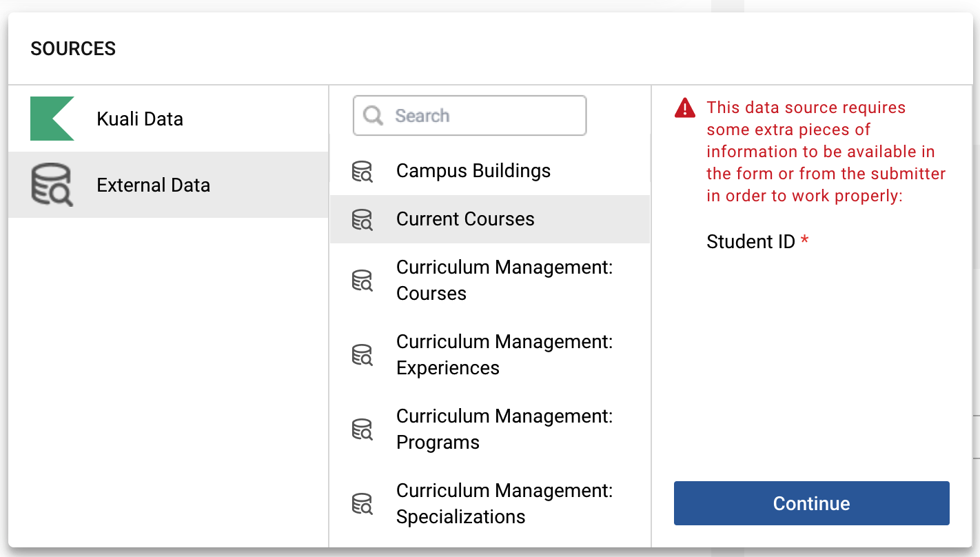
Task: Choose the Curriculum Management: Programs source
Action: (x=504, y=429)
